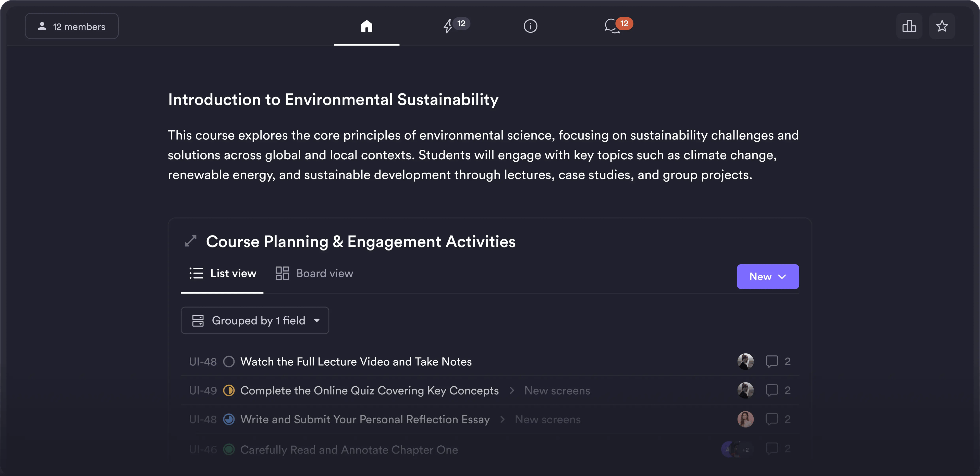Toggle completion circle on UI-48 task
The image size is (980, 476).
pos(229,361)
